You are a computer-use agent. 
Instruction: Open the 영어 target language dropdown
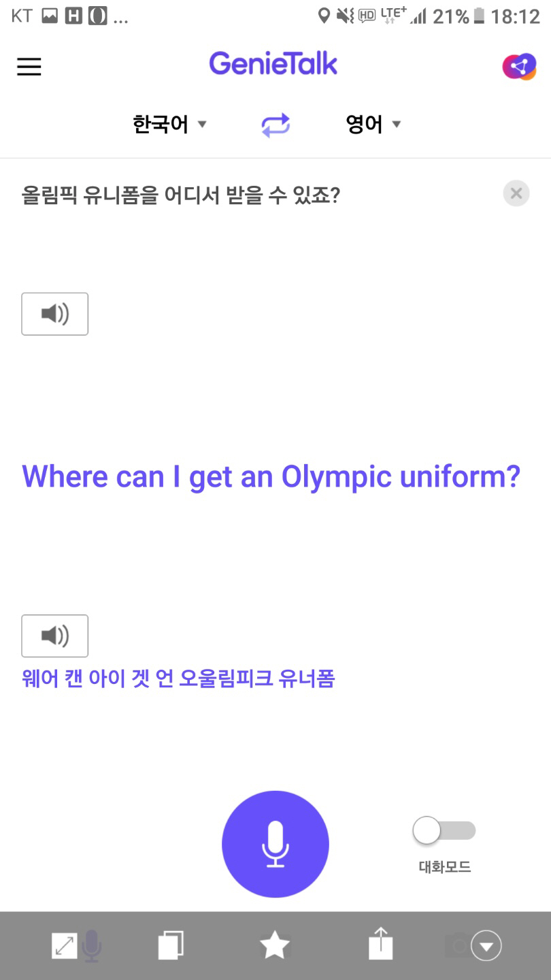pos(373,125)
